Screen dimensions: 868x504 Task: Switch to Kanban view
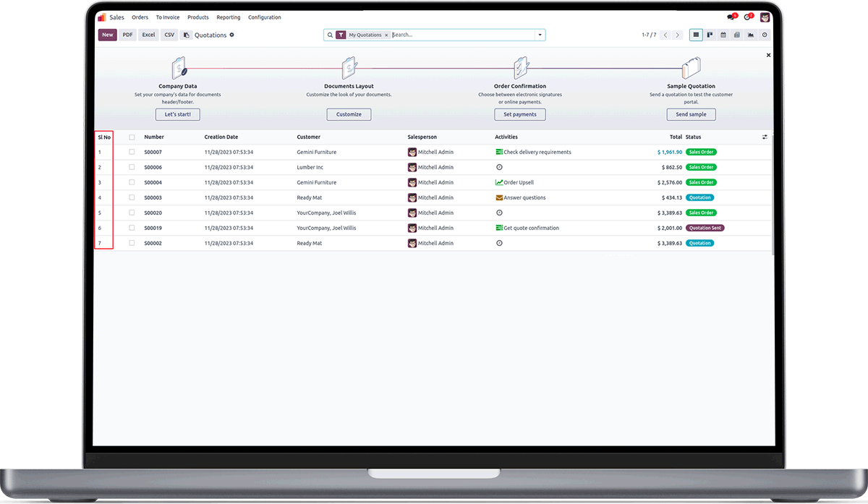tap(710, 35)
